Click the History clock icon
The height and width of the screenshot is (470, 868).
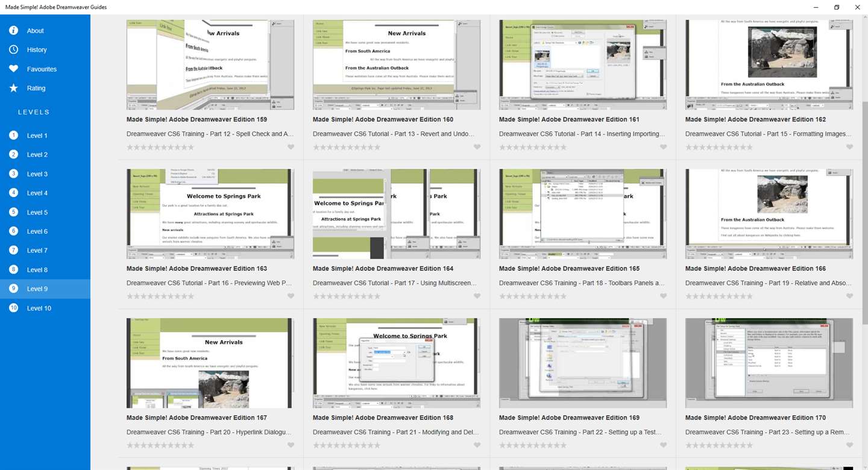(14, 50)
